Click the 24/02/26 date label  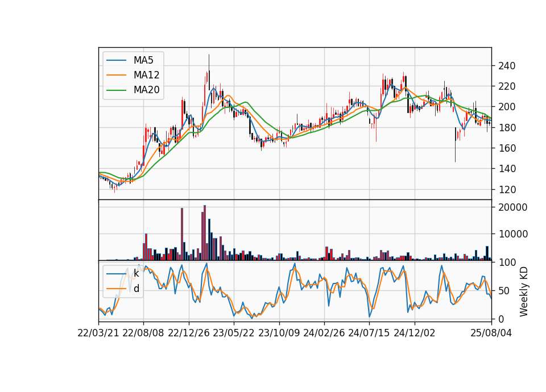324,333
